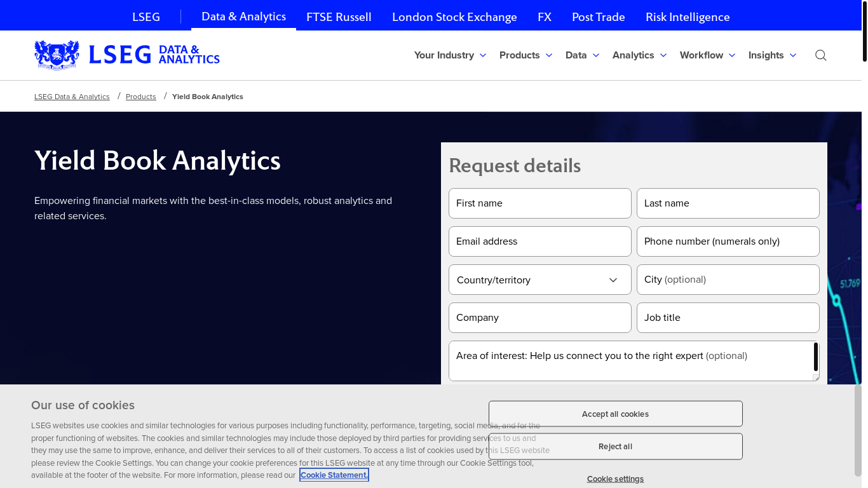Expand the Analytics navigation menu
868x488 pixels.
coord(639,55)
